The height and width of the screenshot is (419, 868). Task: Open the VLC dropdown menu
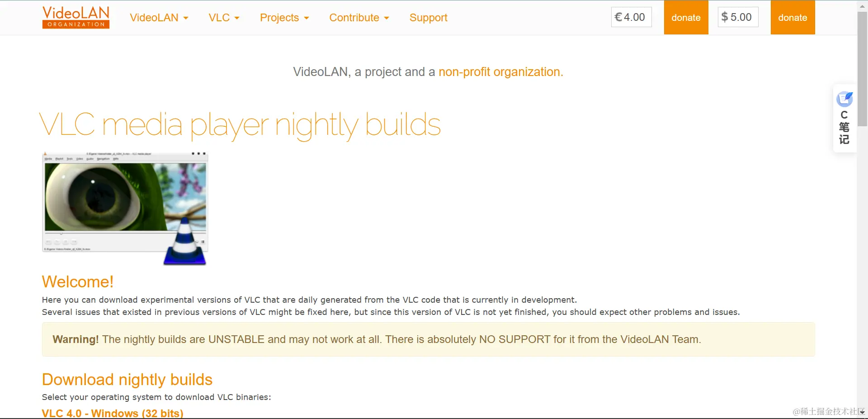(224, 18)
